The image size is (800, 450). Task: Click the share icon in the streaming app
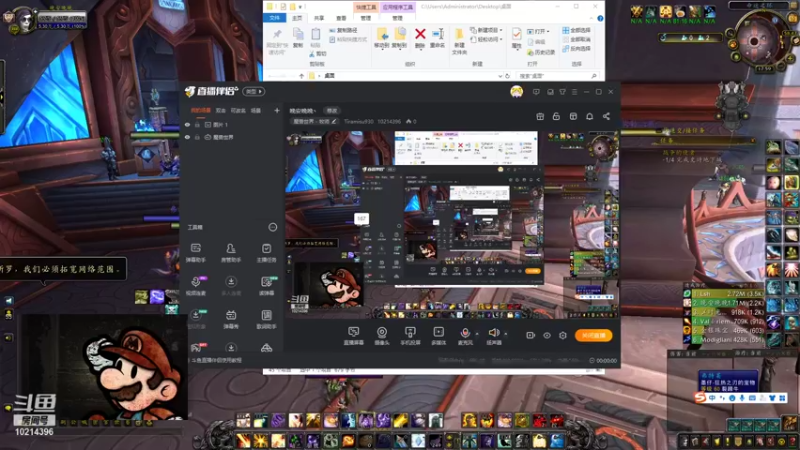click(x=606, y=116)
